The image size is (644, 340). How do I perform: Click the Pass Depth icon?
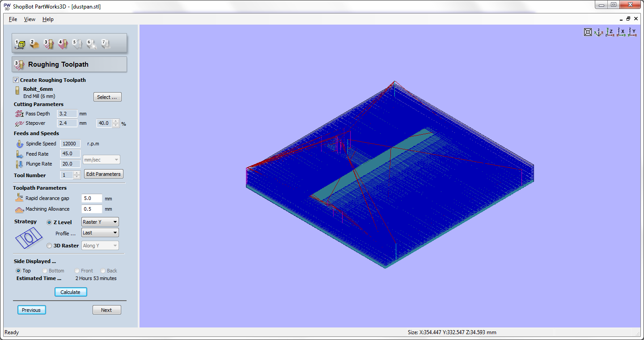tap(19, 114)
